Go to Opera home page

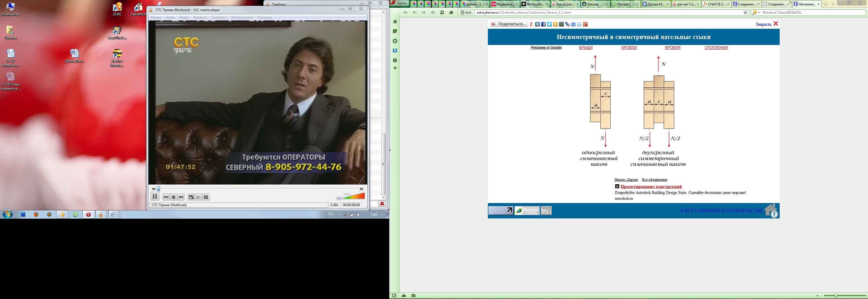(x=451, y=13)
